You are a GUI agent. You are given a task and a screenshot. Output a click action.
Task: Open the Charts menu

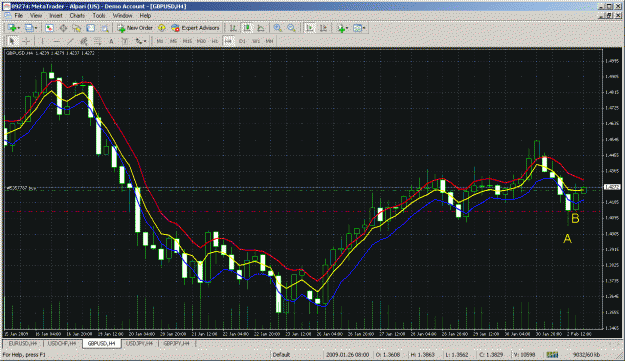[x=77, y=16]
